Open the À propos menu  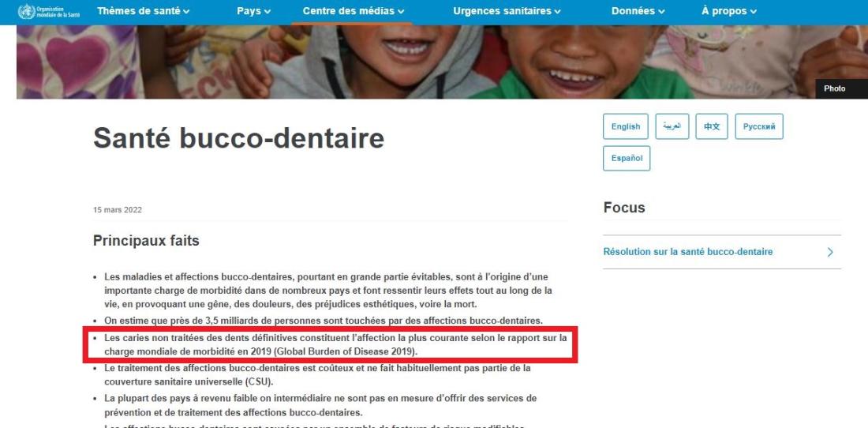pos(728,11)
